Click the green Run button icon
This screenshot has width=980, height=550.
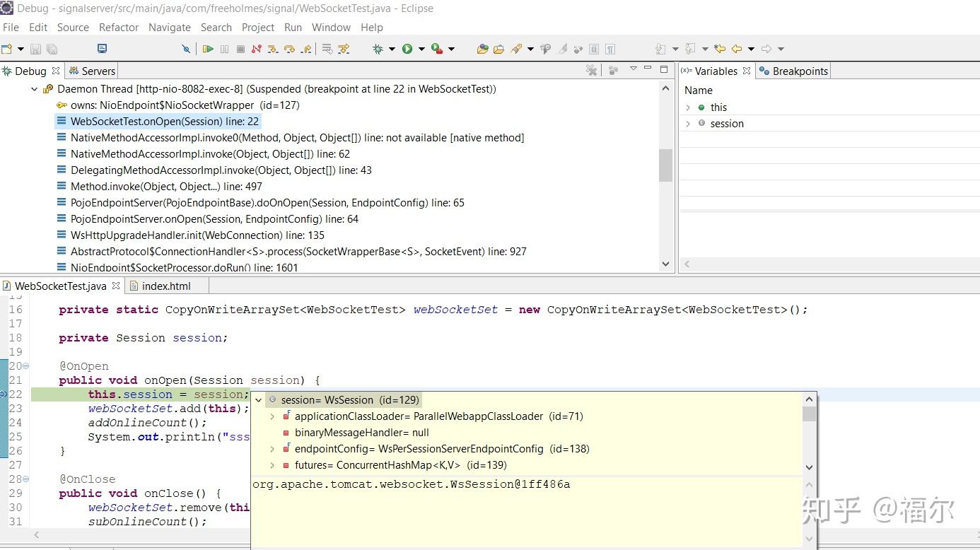point(407,49)
